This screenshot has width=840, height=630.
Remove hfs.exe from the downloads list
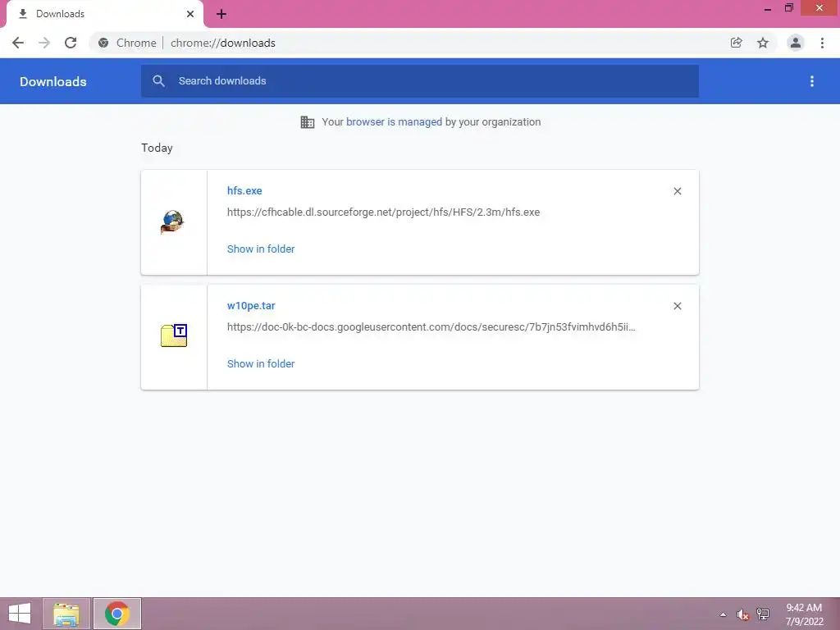point(677,191)
